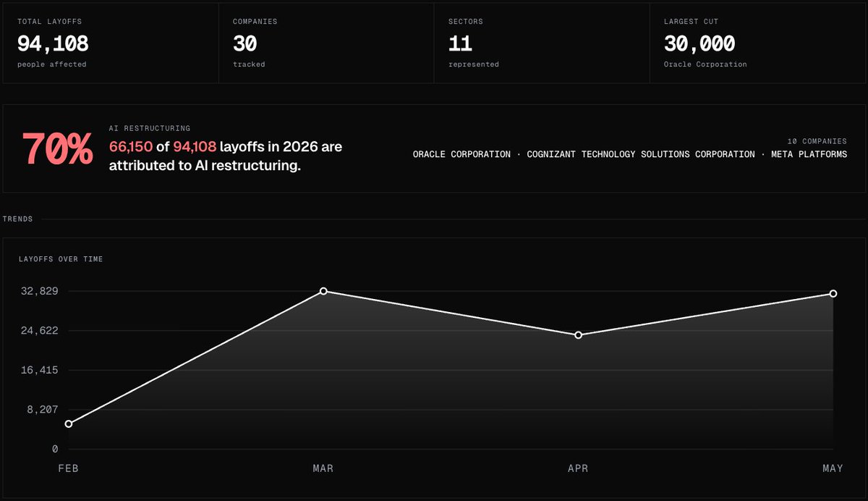
Task: Click COGNIZANT TECHNOLOGY SOLUTIONS CORPORATION
Action: 641,155
